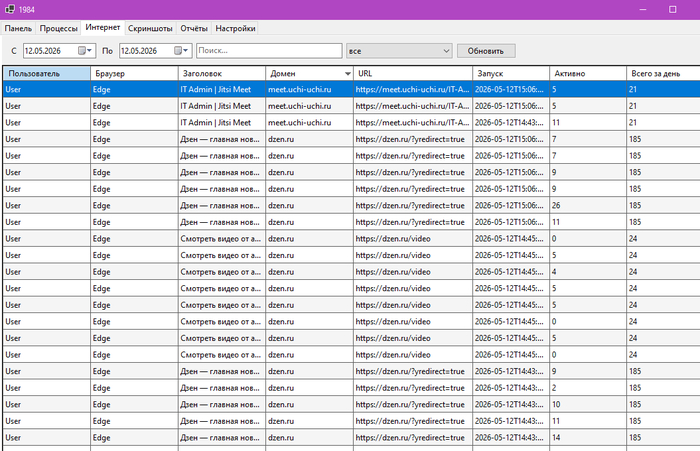Sort by the Браузер column header
The height and width of the screenshot is (451, 700).
pos(134,74)
